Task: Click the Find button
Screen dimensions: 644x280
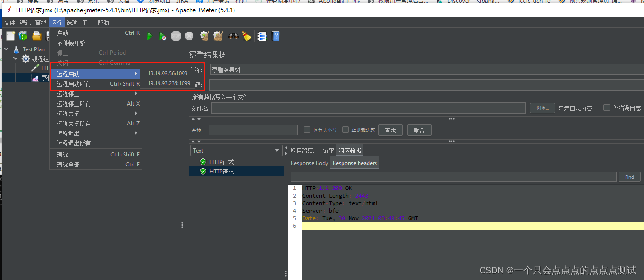Action: point(629,177)
